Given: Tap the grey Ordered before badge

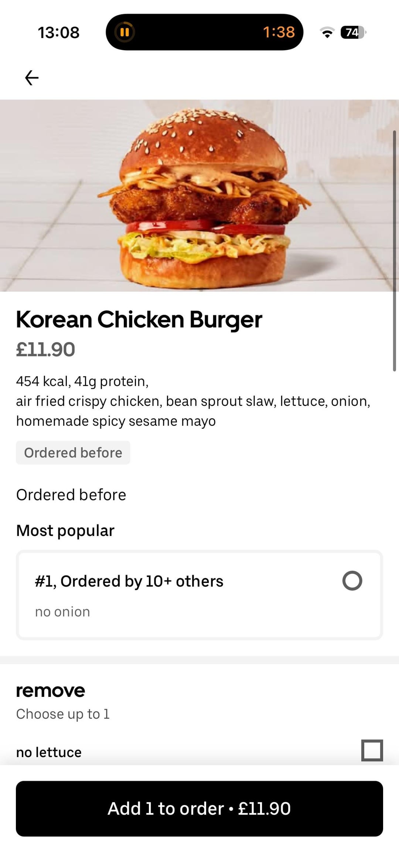Looking at the screenshot, I should click(x=73, y=452).
